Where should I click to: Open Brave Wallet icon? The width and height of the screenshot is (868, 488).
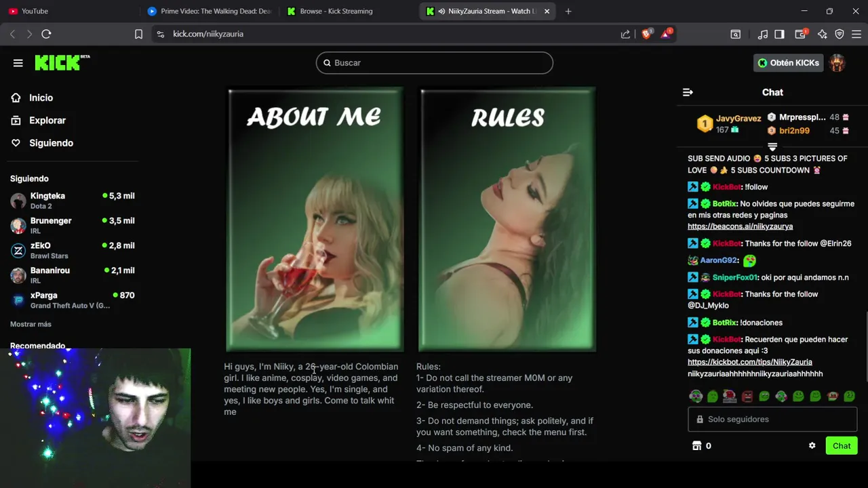tap(801, 34)
